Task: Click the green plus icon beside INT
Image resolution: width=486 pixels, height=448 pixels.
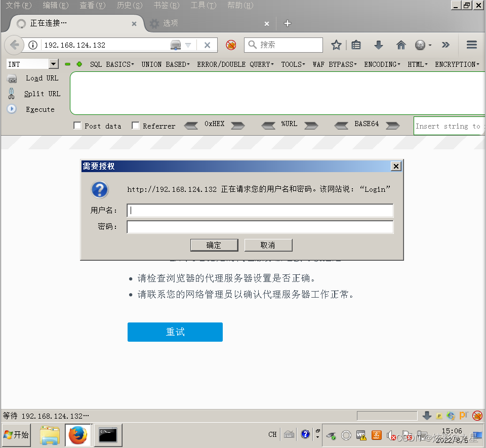Action: [79, 64]
